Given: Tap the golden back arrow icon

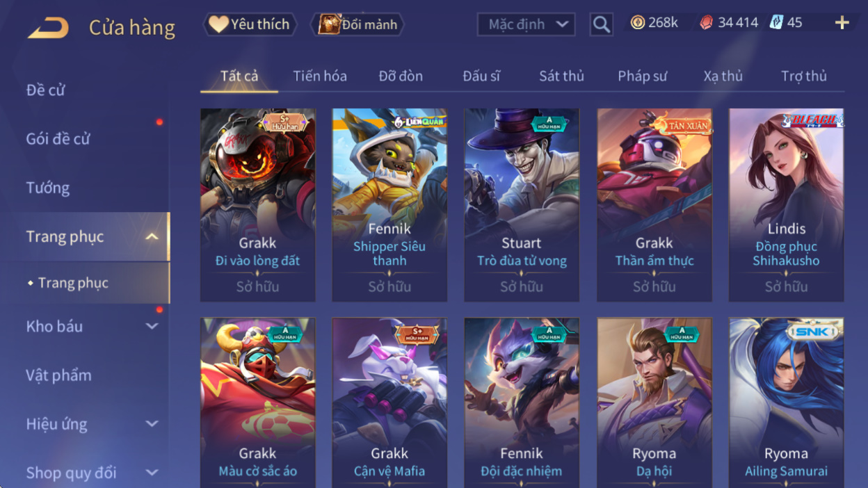Looking at the screenshot, I should [x=48, y=28].
